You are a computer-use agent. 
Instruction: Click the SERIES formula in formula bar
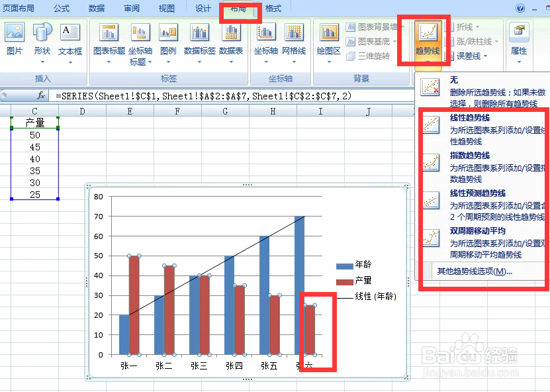pyautogui.click(x=203, y=96)
